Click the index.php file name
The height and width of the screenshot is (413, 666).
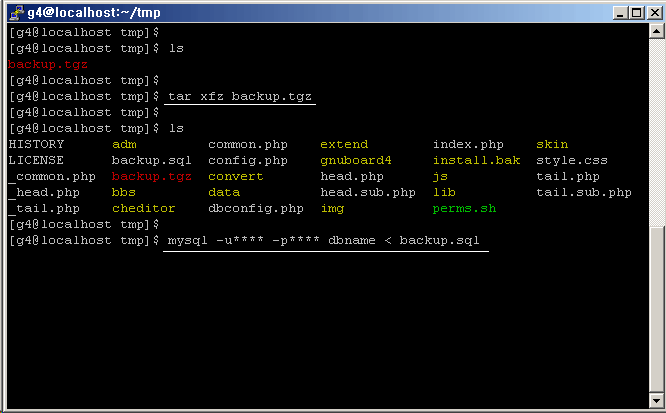pyautogui.click(x=468, y=145)
